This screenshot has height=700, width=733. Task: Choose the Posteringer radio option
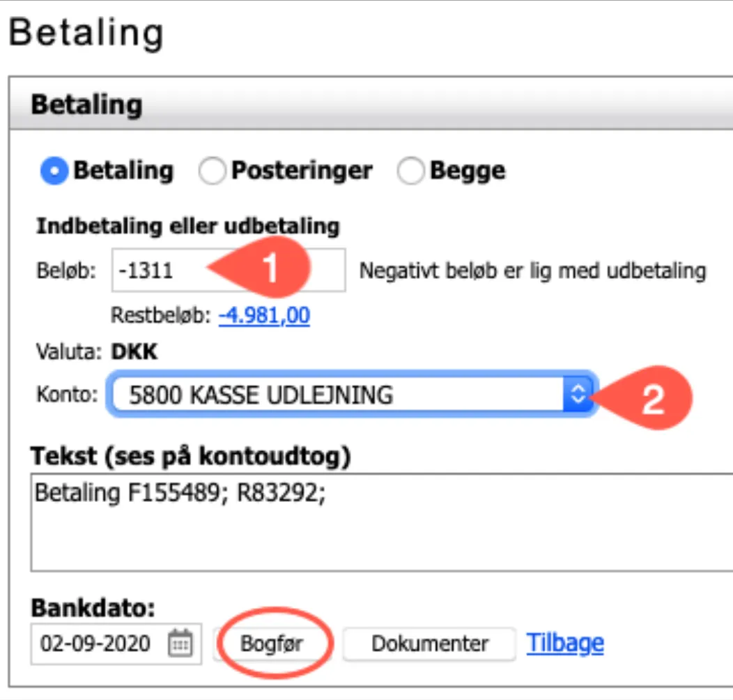pos(211,172)
